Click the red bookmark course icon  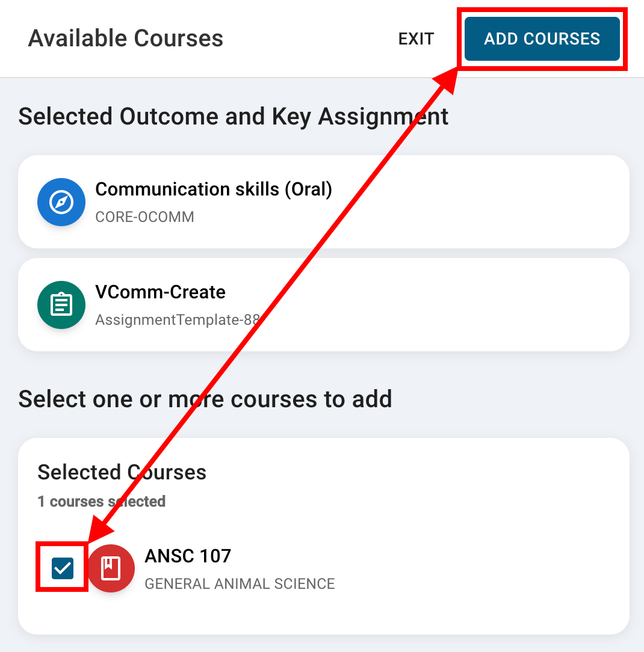[111, 568]
